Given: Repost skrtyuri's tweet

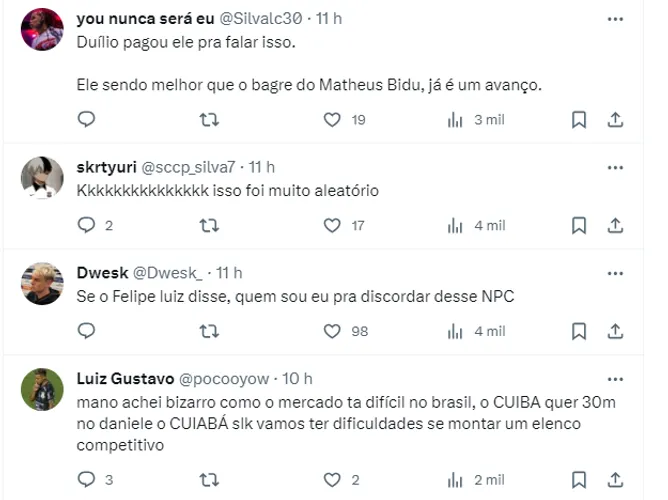Looking at the screenshot, I should tap(209, 226).
